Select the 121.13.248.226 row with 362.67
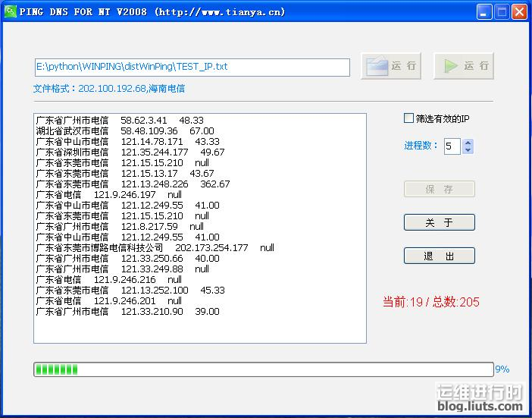Screen dimensions: 532x418 pos(133,184)
